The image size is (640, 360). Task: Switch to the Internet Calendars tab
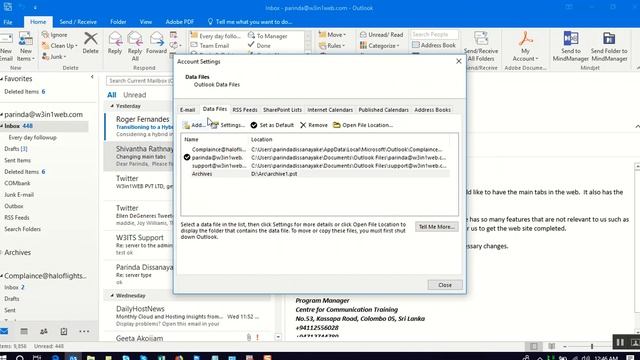(330, 110)
